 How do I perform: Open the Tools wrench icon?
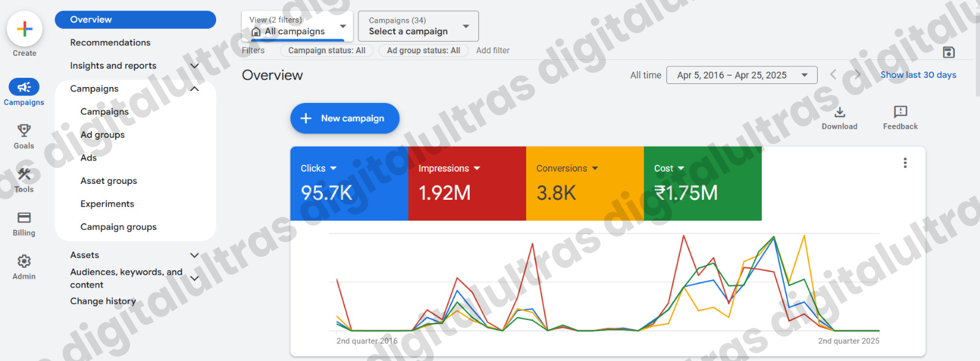pyautogui.click(x=24, y=174)
